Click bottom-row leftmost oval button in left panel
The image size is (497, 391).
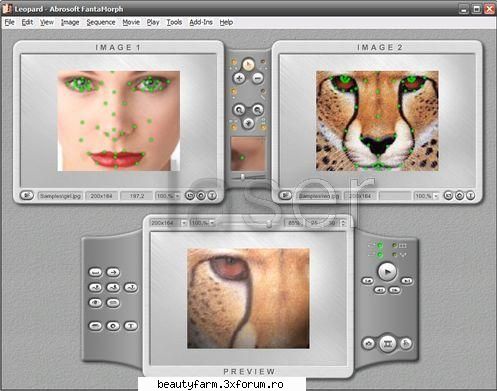click(95, 326)
